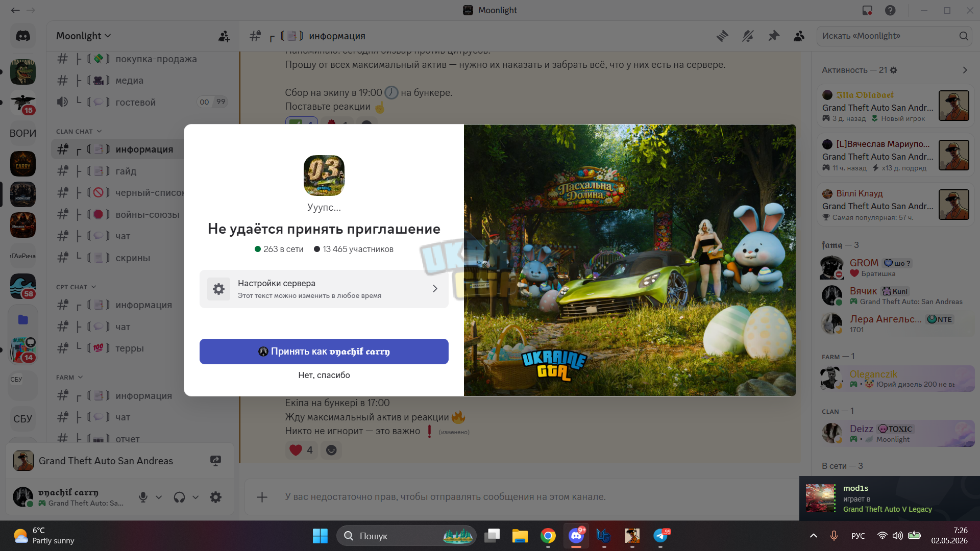Open the inbox icon in title bar
The image size is (980, 551).
(x=867, y=10)
